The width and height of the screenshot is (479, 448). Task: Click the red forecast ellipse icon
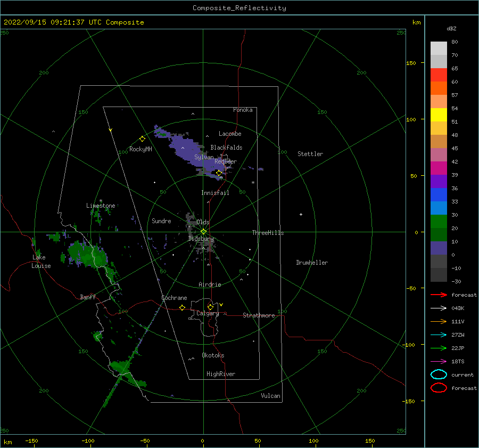click(439, 387)
